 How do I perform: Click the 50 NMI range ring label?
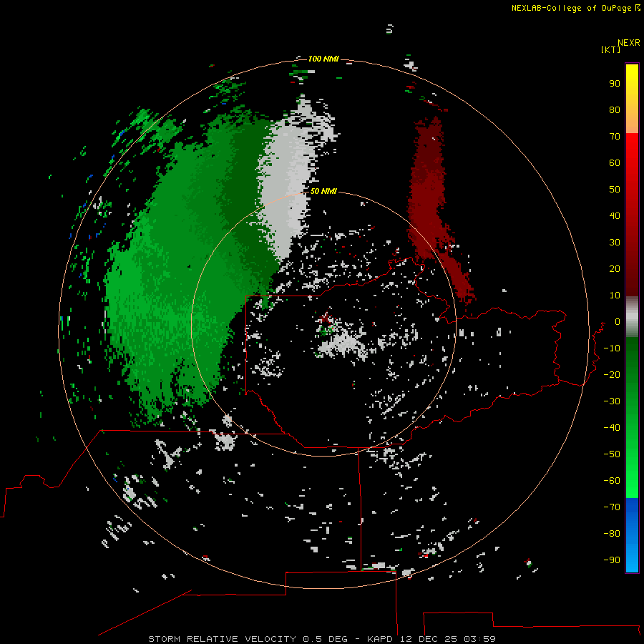point(323,191)
